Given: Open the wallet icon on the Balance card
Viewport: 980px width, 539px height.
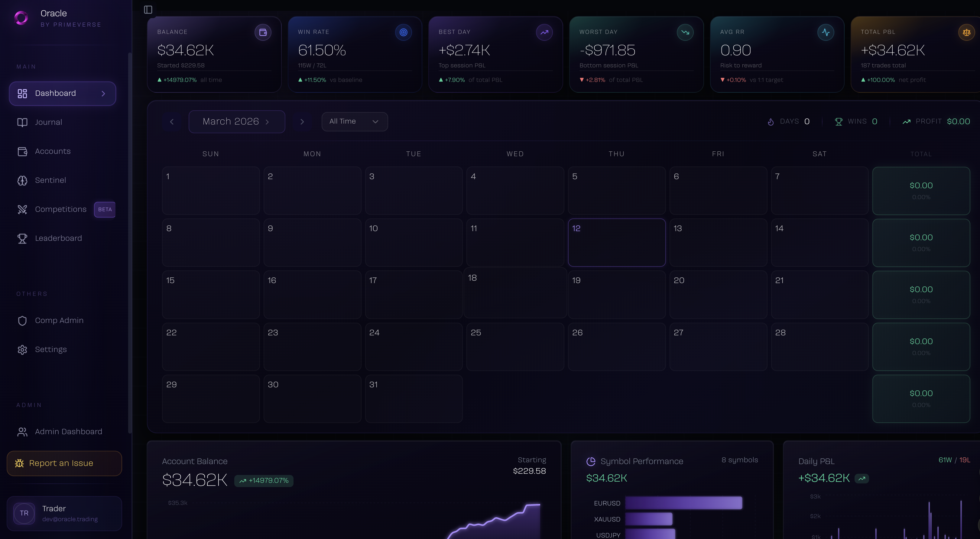Looking at the screenshot, I should click(263, 32).
